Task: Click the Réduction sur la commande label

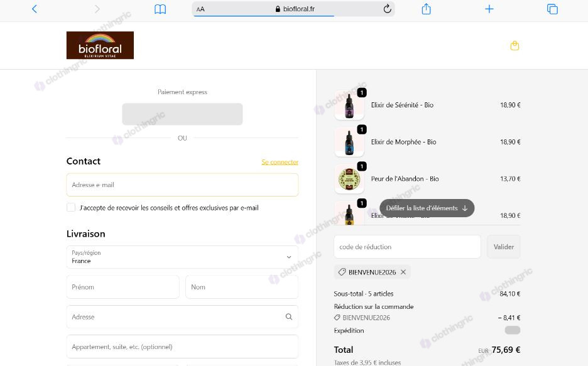Action: click(x=374, y=306)
